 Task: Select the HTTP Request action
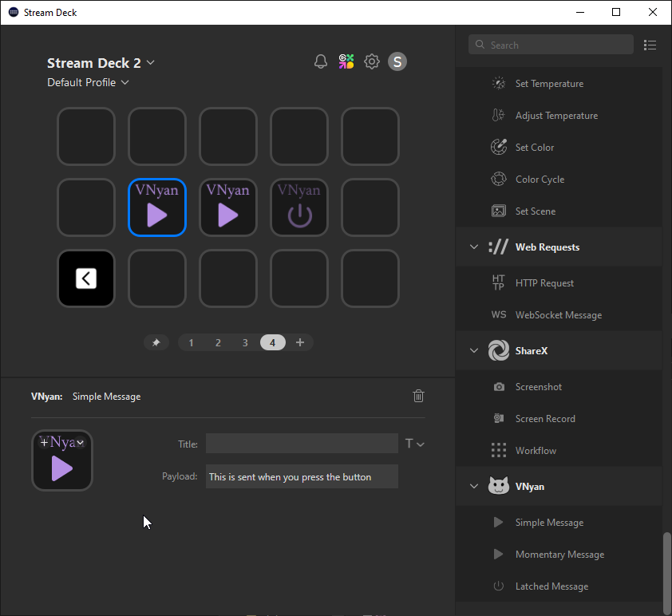pos(559,283)
